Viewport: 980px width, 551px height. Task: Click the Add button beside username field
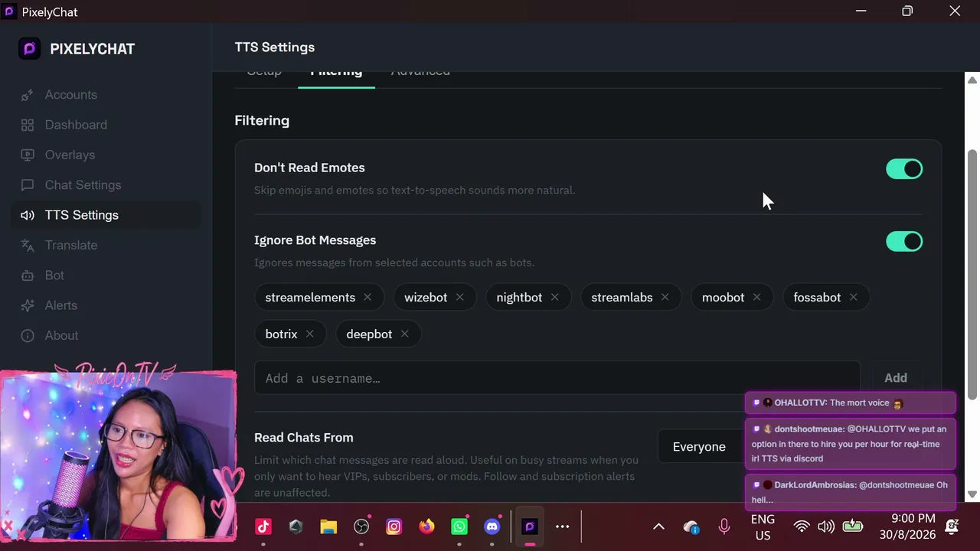(x=896, y=378)
